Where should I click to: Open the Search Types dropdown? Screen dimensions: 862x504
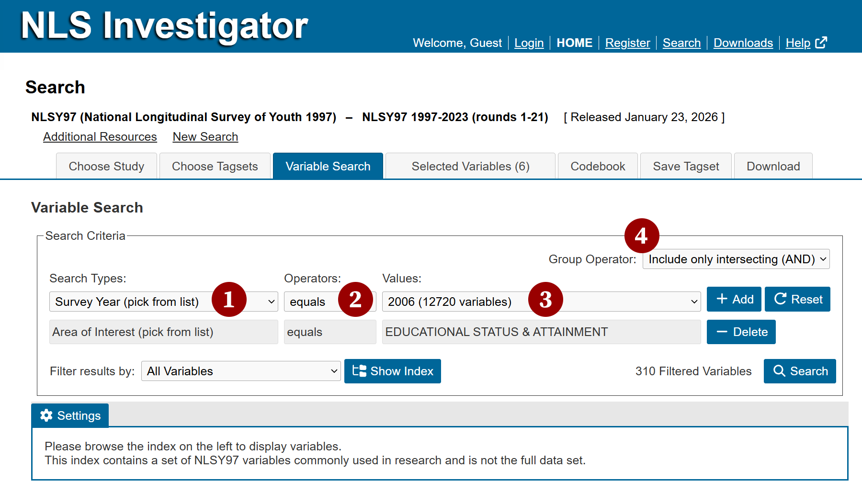(163, 302)
